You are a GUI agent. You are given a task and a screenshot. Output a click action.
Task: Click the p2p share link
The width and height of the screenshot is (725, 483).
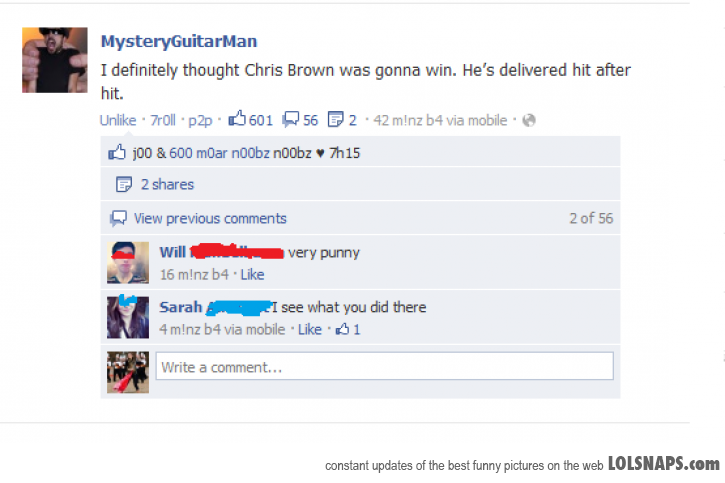pyautogui.click(x=200, y=121)
